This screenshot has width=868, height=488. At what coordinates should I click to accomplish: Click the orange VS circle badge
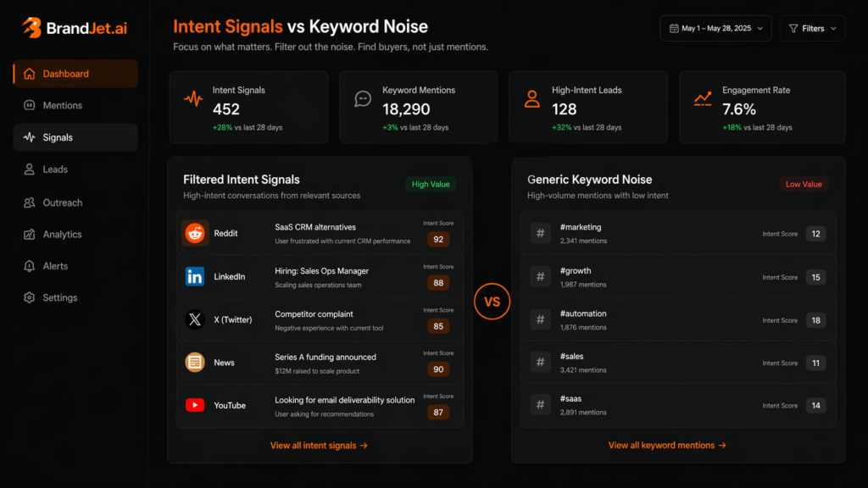492,302
